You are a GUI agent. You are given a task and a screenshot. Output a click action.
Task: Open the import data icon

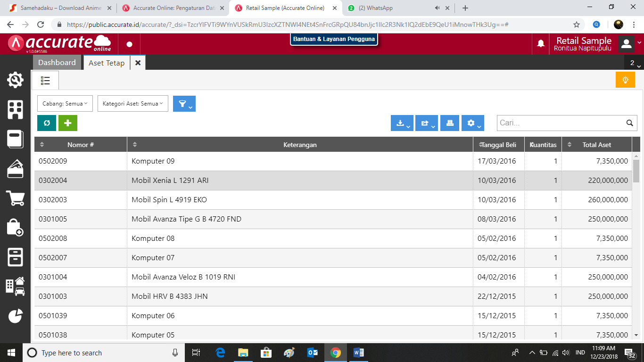point(400,123)
